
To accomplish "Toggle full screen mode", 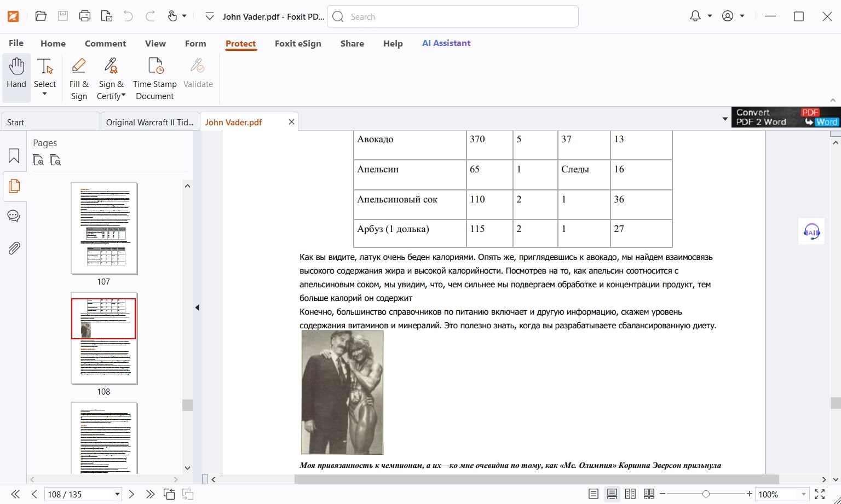I will (820, 494).
